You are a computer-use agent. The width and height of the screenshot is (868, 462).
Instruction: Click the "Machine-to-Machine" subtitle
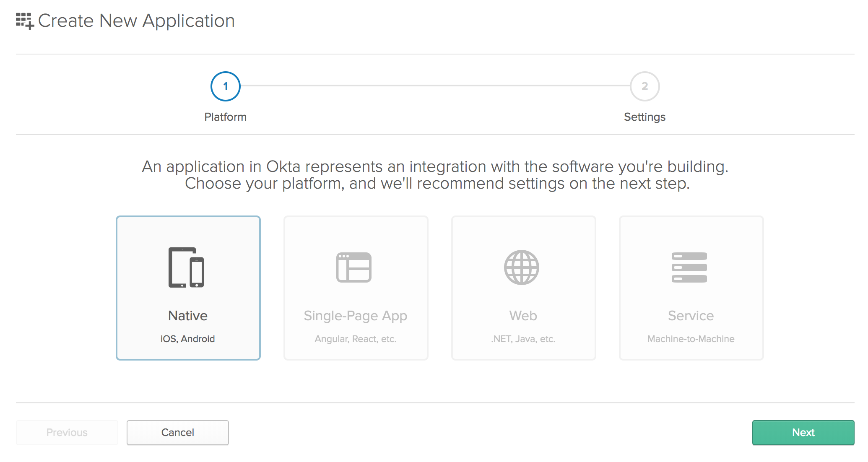pyautogui.click(x=691, y=339)
